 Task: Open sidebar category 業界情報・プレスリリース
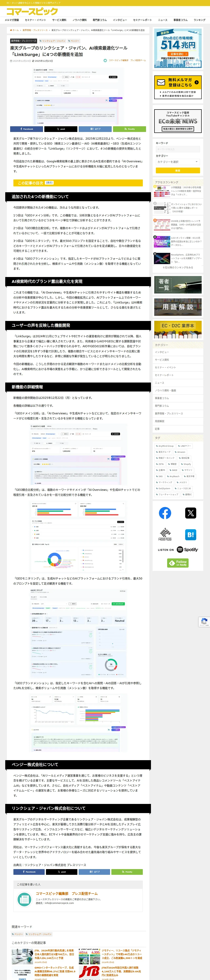(178, 414)
